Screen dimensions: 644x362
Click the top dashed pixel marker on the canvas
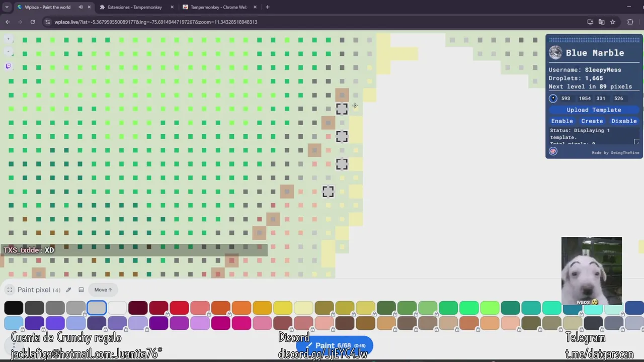coord(342,109)
